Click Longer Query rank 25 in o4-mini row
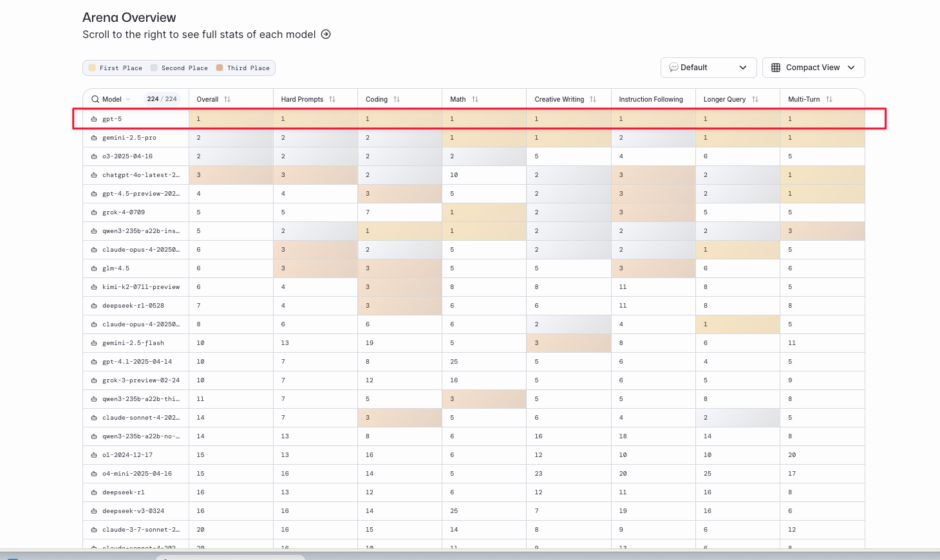This screenshot has height=560, width=940. point(708,474)
